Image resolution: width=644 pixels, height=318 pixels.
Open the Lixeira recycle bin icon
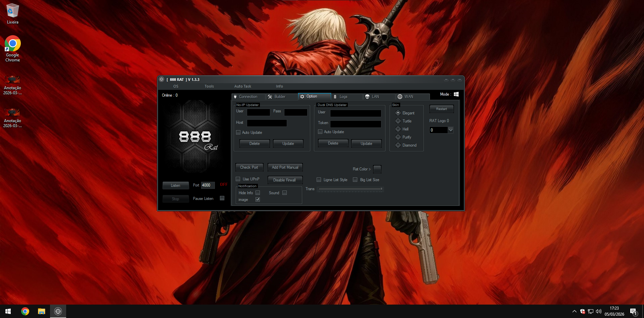pyautogui.click(x=13, y=14)
